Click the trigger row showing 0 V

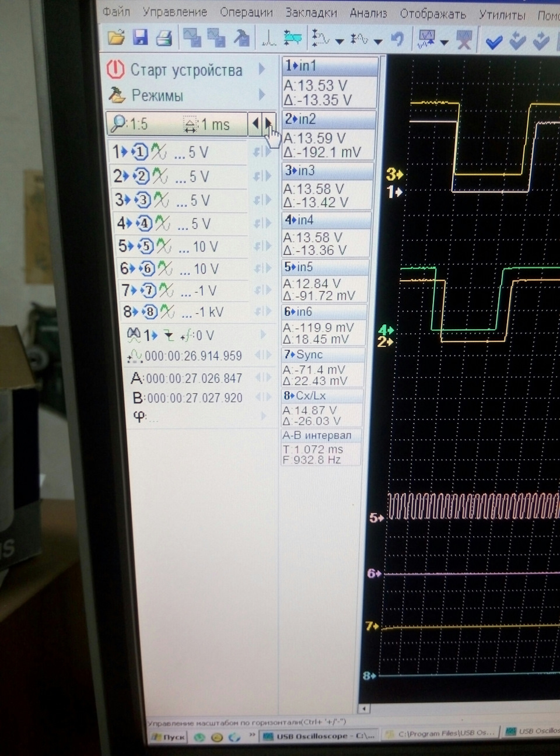[170, 335]
